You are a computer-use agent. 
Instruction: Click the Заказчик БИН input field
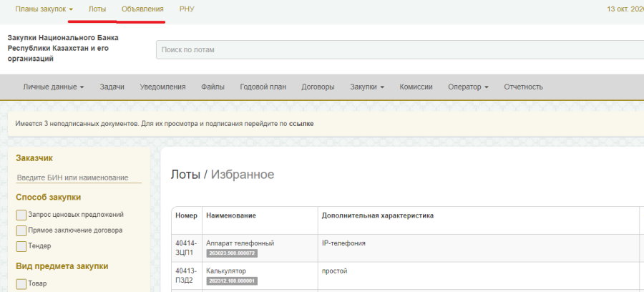click(x=79, y=177)
